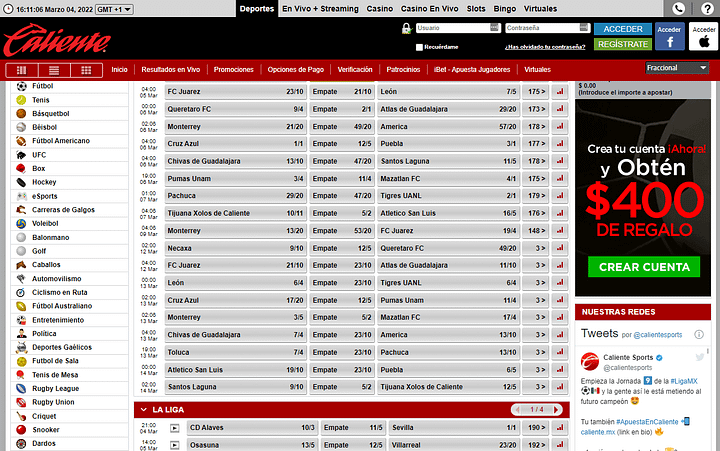720x451 pixels.
Task: Open Política in the sports sidebar
Action: point(69,334)
